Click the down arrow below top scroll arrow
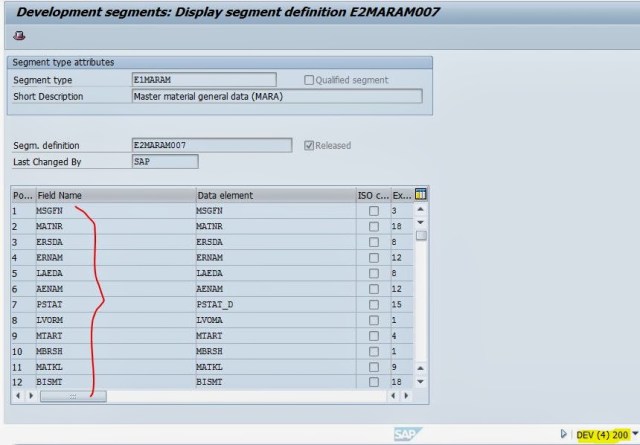 (x=420, y=222)
